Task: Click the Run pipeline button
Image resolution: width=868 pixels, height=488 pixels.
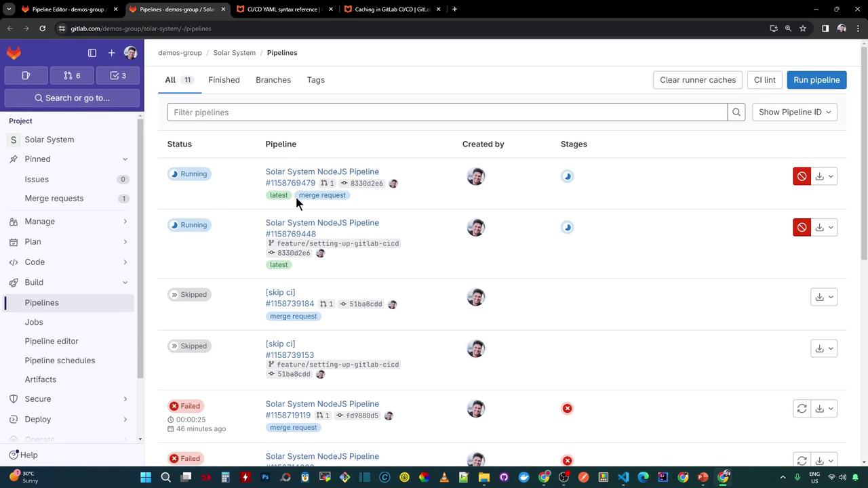Action: click(816, 80)
